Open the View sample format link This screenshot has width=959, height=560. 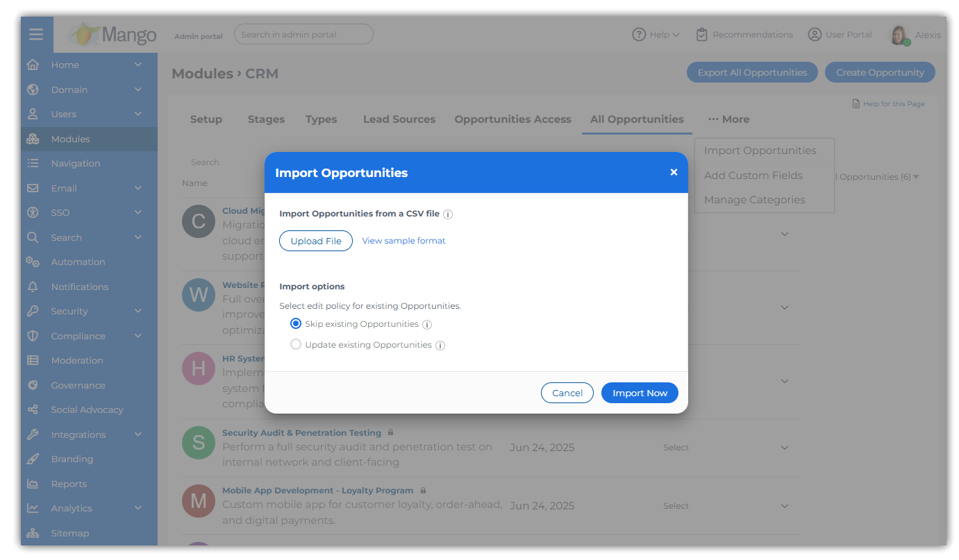[x=403, y=241]
